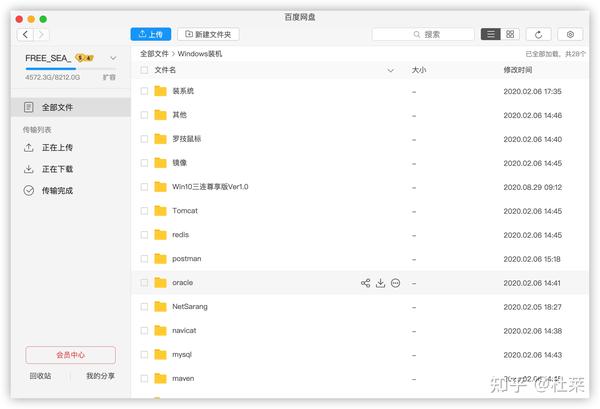Screen dimensions: 600x409
Task: Check the Tomcat folder checkbox
Action: click(144, 211)
